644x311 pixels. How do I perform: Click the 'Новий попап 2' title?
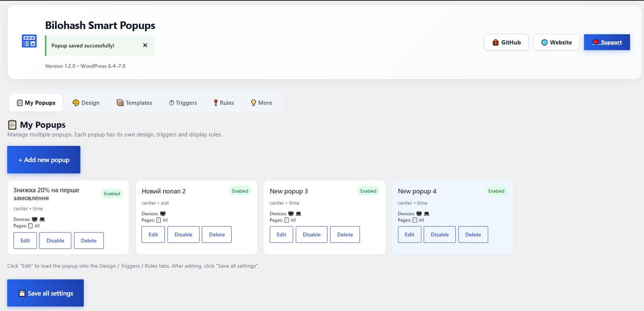tap(163, 191)
